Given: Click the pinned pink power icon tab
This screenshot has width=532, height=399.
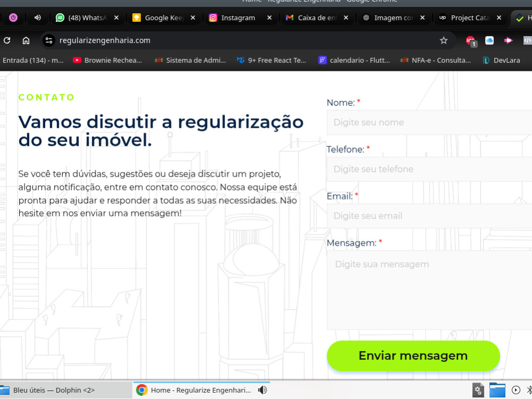Looking at the screenshot, I should 13,18.
